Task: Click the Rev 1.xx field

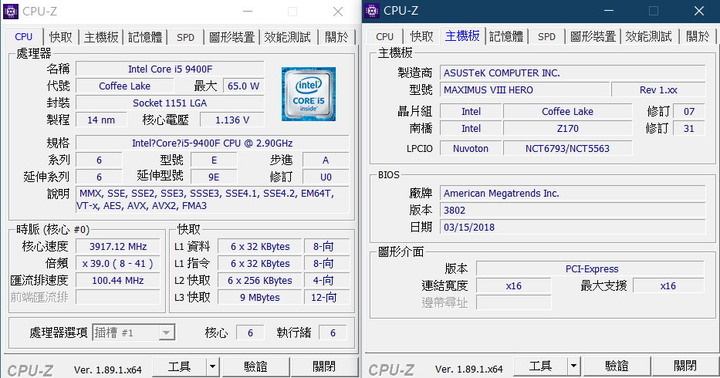Action: click(x=658, y=90)
